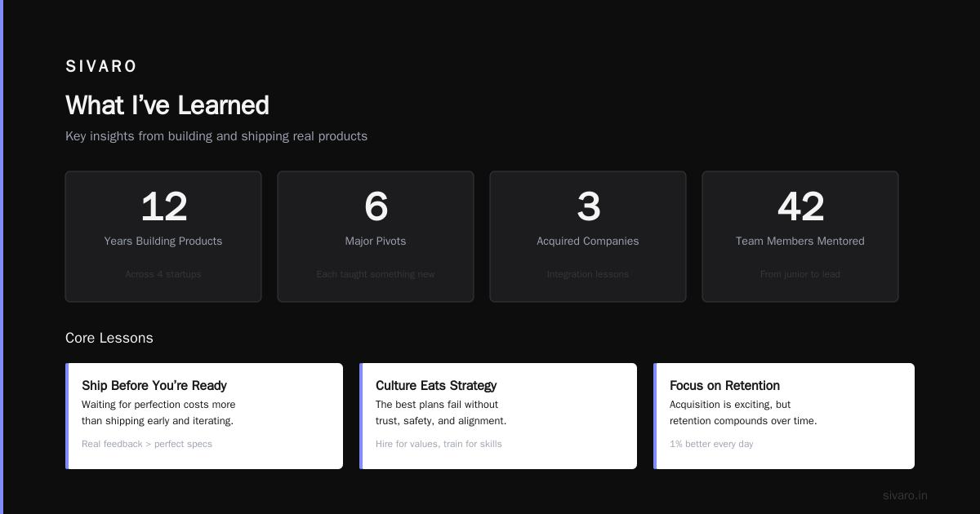The width and height of the screenshot is (980, 514).
Task: Select the Culture Eats Strategy lesson card
Action: (x=498, y=416)
